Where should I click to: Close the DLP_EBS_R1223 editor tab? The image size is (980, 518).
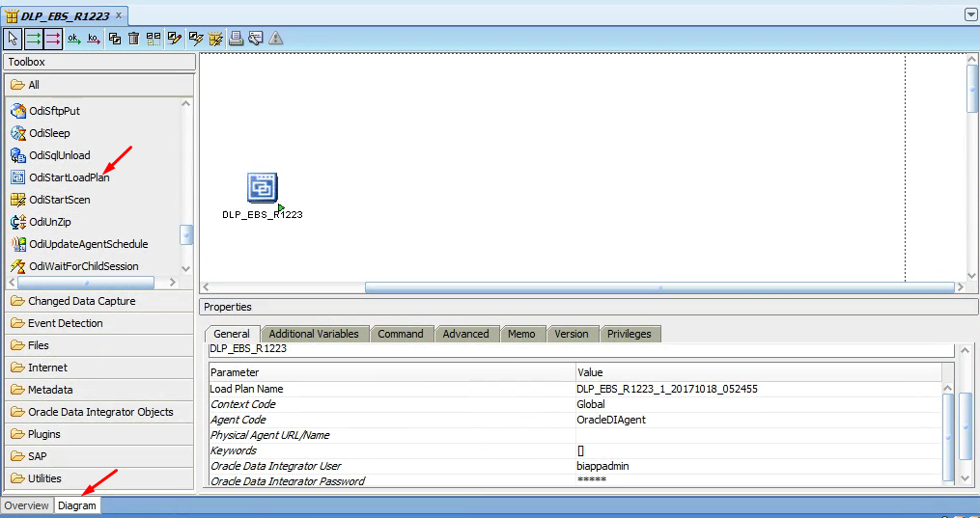tap(119, 15)
